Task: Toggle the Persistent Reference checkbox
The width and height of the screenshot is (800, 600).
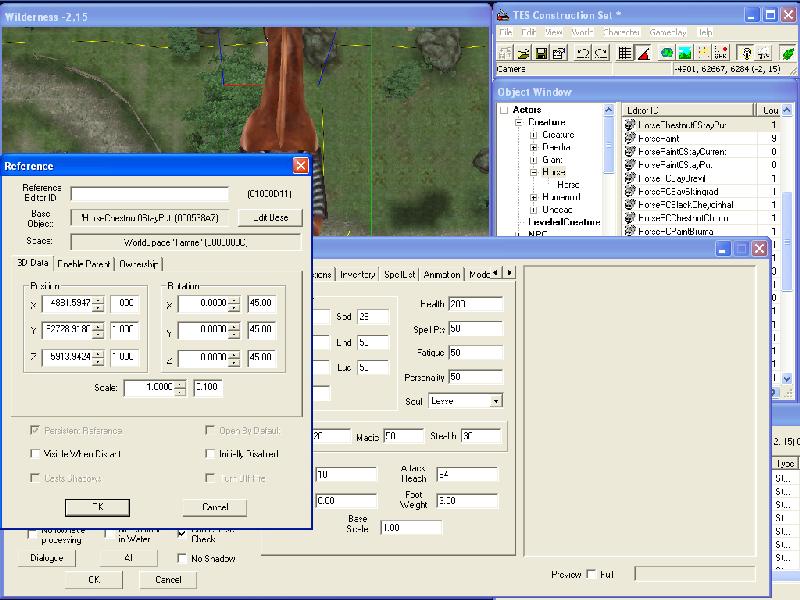Action: (x=35, y=430)
